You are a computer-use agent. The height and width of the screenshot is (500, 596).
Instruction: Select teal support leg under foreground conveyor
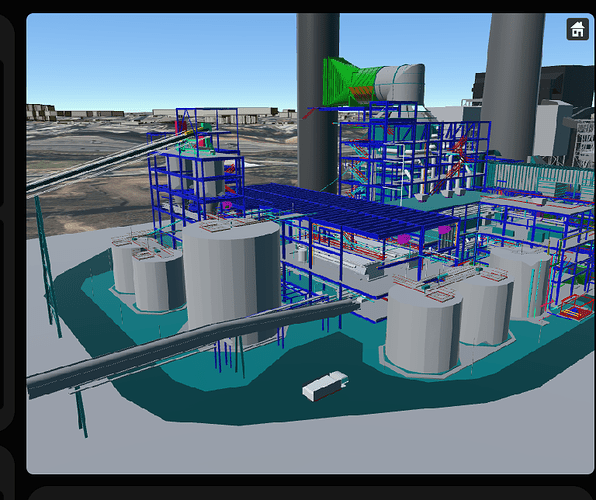coord(81,413)
